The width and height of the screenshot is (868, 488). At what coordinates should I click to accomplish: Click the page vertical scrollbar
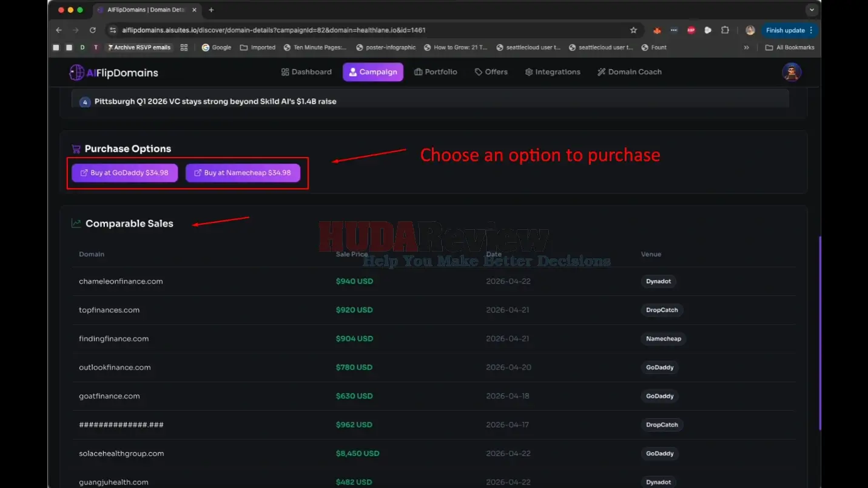(819, 332)
